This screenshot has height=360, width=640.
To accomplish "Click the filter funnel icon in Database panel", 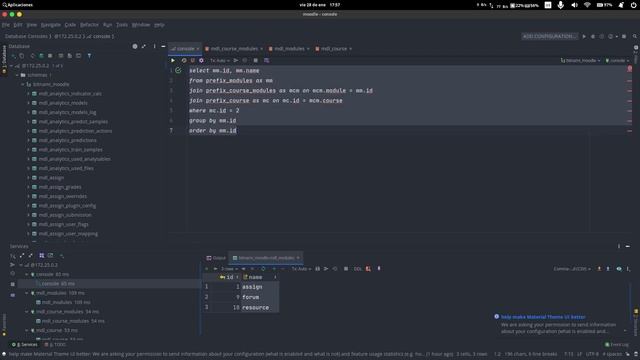I will 89,56.
